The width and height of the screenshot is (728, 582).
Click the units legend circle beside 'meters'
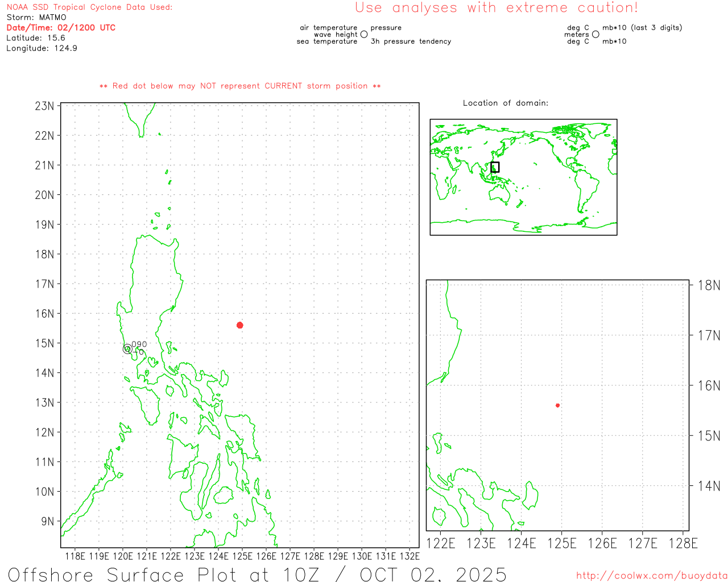coord(595,35)
